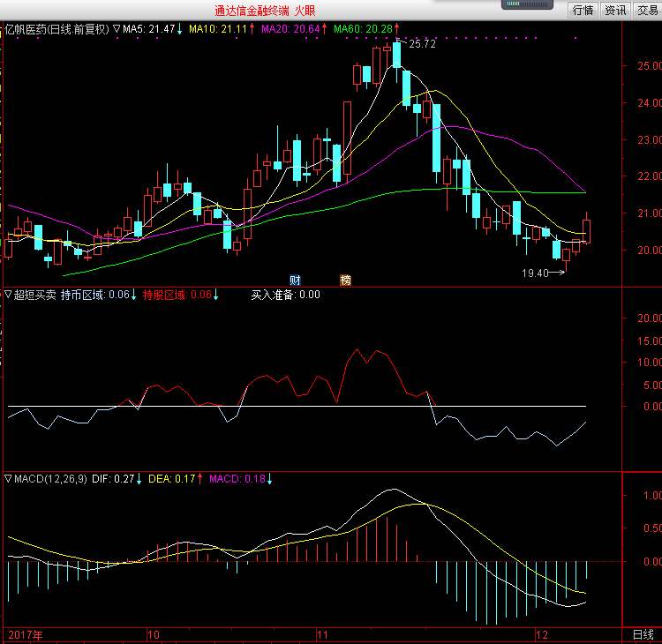This screenshot has width=662, height=644.
Task: Click the month 10 axis marker
Action: click(154, 634)
